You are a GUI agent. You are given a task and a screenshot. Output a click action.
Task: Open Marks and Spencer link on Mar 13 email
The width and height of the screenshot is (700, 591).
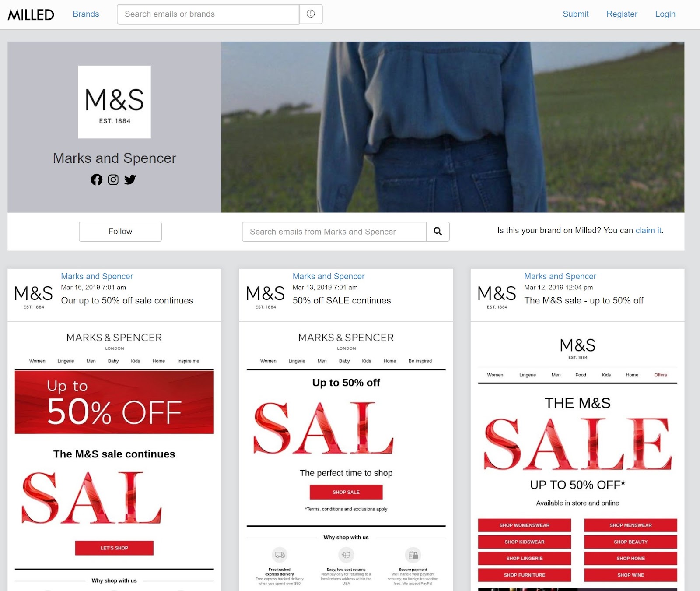(x=329, y=276)
